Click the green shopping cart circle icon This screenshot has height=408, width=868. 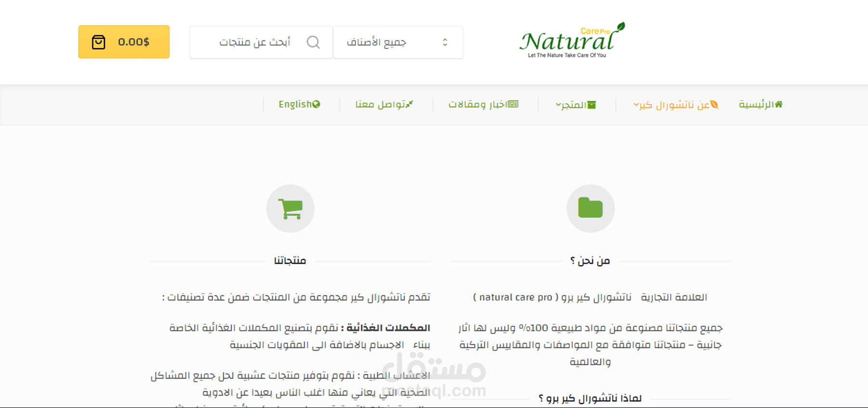pos(290,208)
